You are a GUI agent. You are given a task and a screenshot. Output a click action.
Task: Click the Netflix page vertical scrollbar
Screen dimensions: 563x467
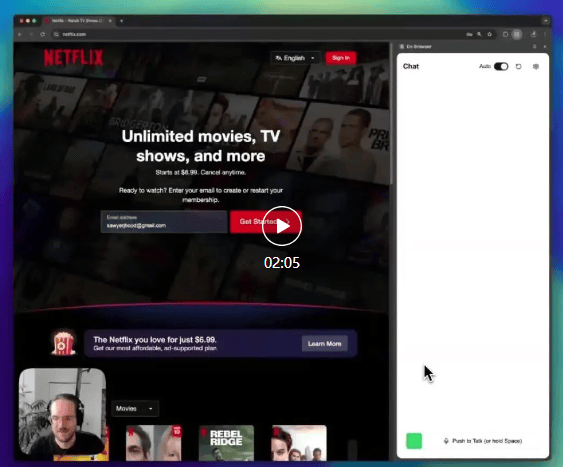pos(391,113)
